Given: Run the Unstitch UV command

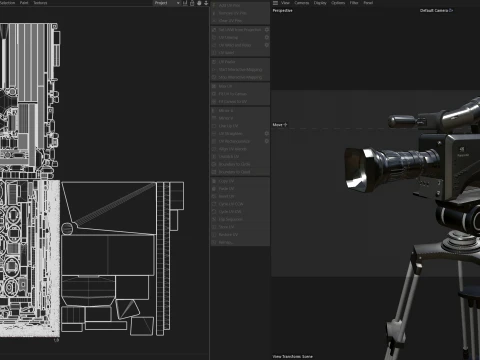Looking at the screenshot, I should pos(240,156).
